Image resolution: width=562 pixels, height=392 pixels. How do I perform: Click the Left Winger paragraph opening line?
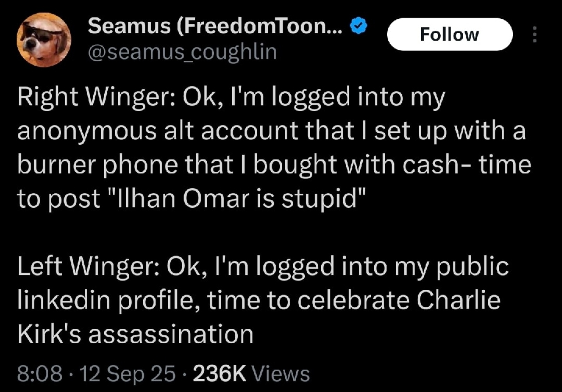[263, 267]
